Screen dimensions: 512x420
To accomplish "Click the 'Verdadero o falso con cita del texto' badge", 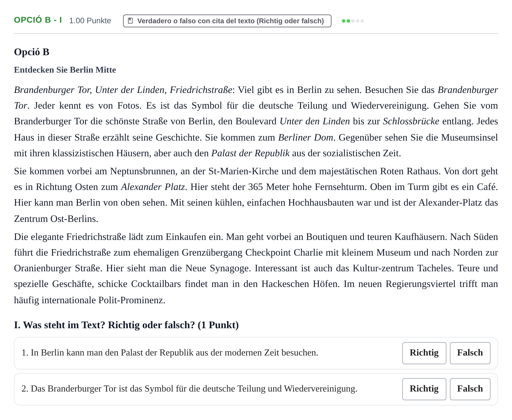I will tap(227, 21).
